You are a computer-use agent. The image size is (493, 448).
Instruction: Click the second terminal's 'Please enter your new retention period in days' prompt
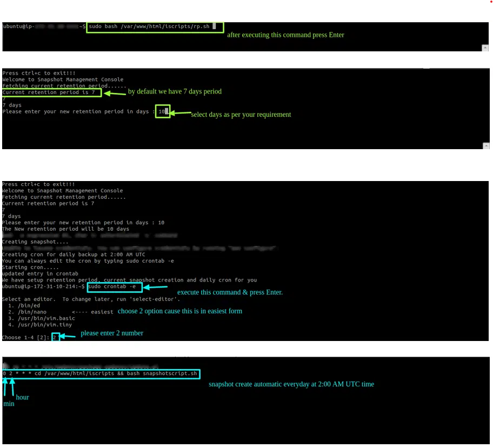tap(78, 112)
